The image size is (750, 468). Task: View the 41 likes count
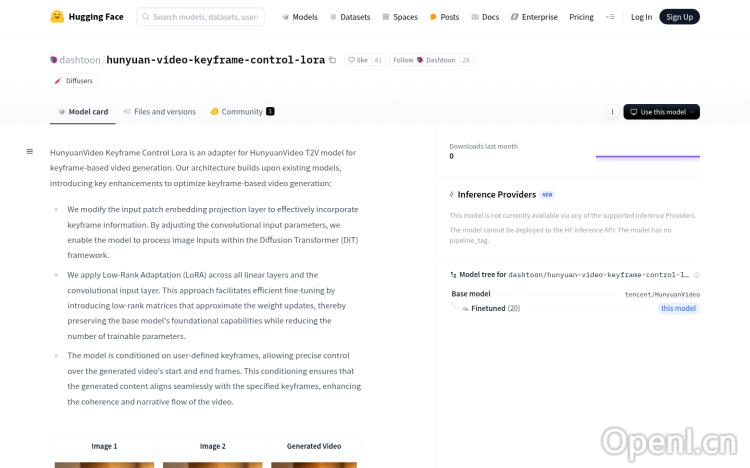click(378, 60)
